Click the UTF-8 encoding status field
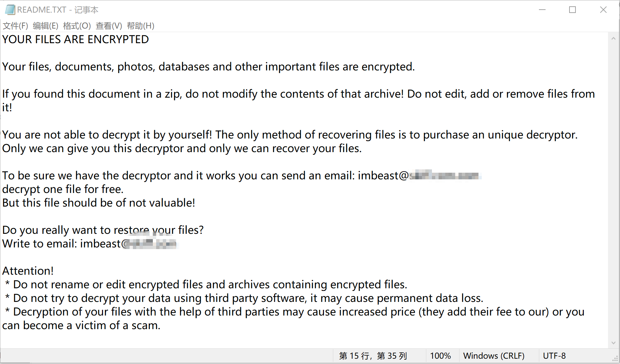 coord(554,356)
